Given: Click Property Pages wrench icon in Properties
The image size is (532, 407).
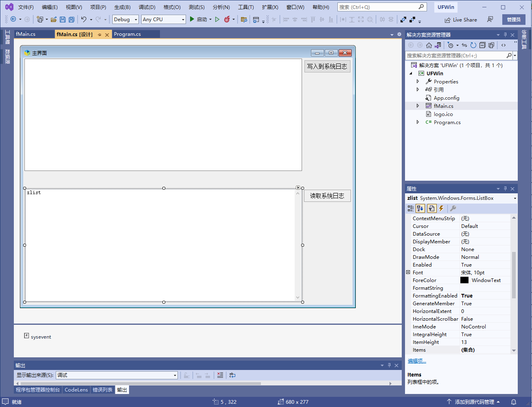Looking at the screenshot, I should pyautogui.click(x=453, y=208).
